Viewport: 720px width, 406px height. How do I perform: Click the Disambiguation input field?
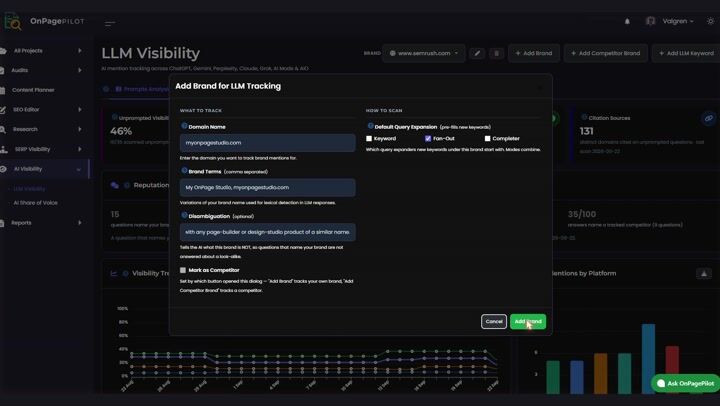point(267,232)
